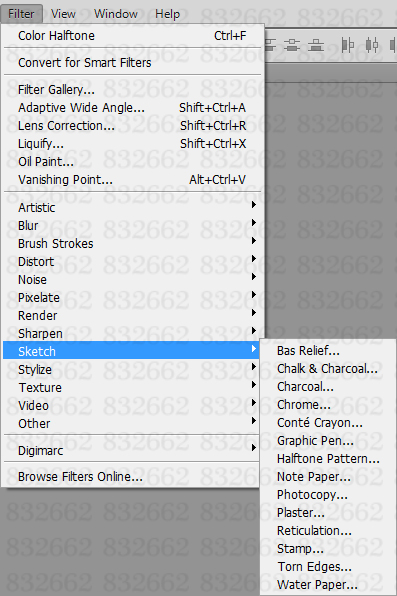The image size is (397, 596).
Task: Open the View menu
Action: [63, 14]
